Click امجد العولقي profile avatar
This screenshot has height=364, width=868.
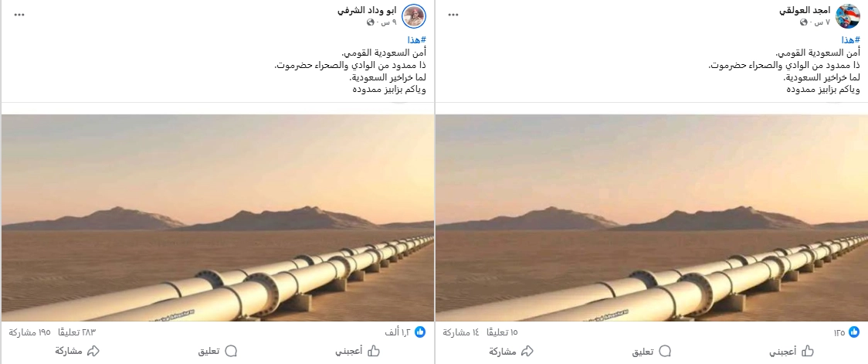click(847, 16)
